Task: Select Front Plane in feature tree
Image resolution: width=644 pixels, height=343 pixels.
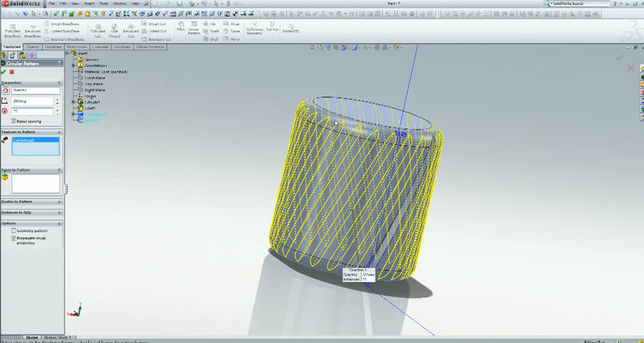Action: tap(95, 78)
